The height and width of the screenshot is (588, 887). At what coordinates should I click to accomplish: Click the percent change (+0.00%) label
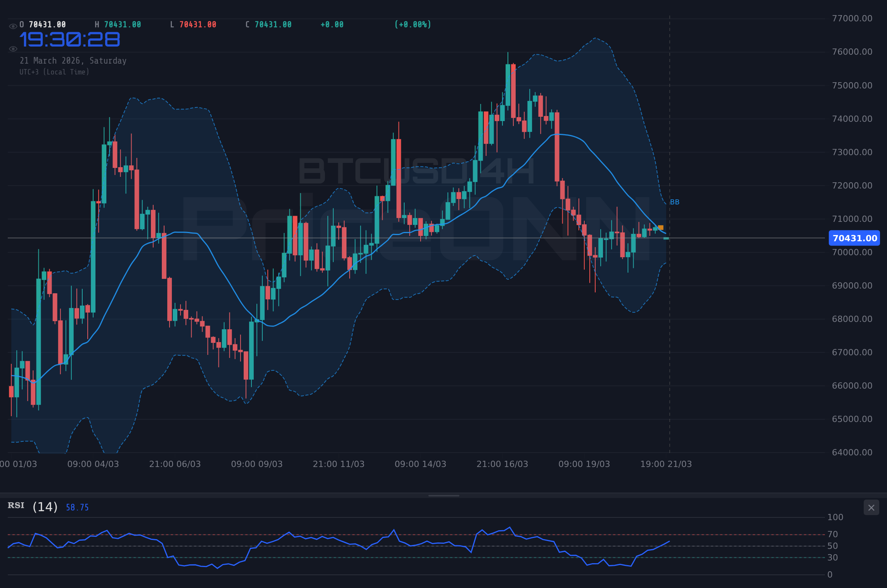click(x=412, y=24)
